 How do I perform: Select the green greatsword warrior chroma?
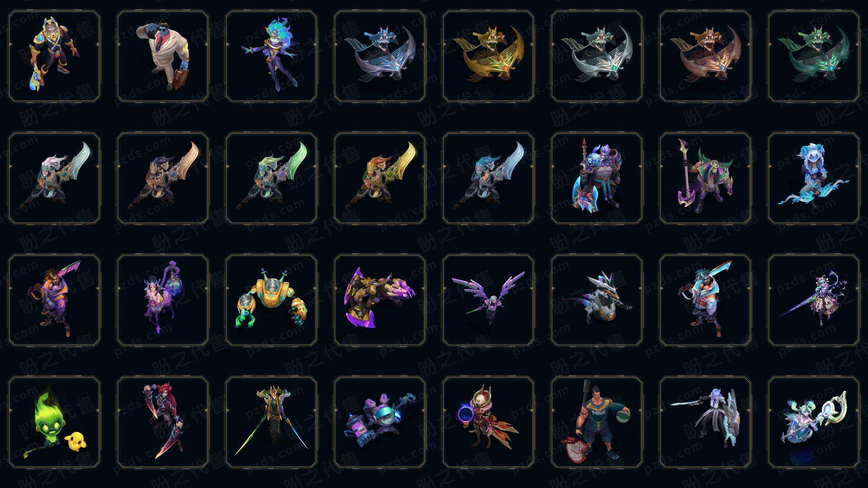[271, 178]
